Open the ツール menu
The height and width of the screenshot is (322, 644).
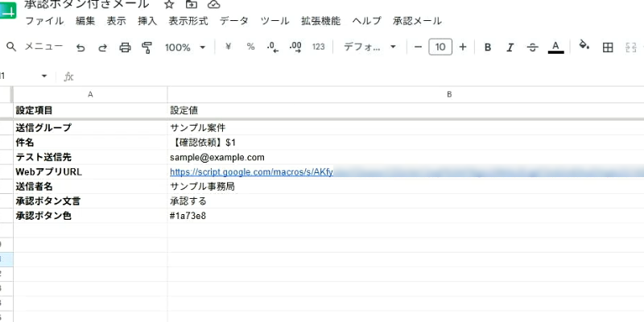[275, 21]
